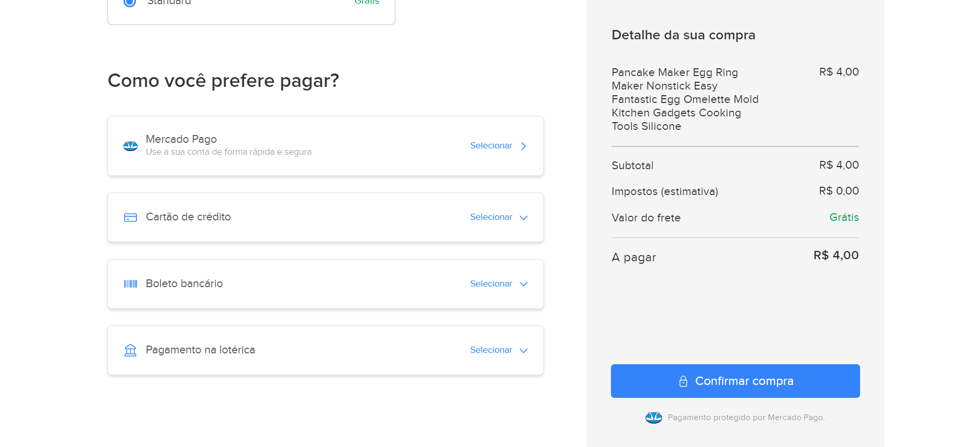The height and width of the screenshot is (447, 980).
Task: Select the Standard shipping radio button
Action: (x=129, y=3)
